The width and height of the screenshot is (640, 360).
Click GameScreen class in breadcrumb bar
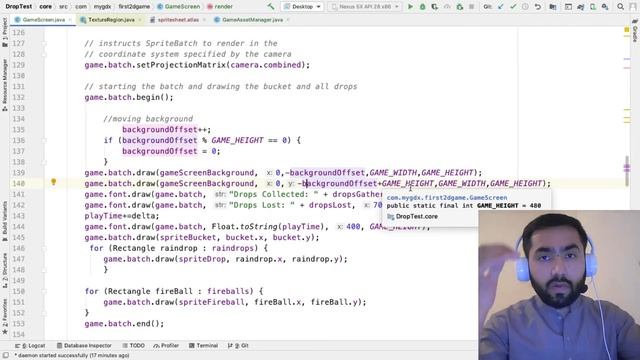178,7
